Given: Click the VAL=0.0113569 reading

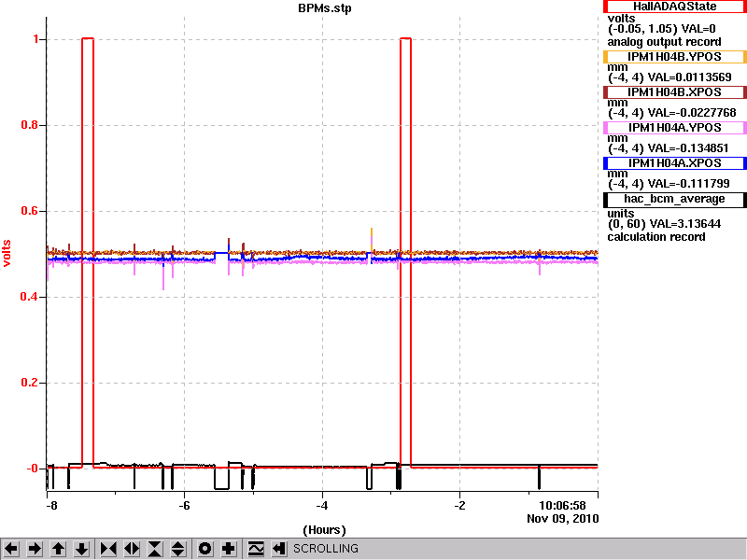Looking at the screenshot, I should tap(690, 77).
